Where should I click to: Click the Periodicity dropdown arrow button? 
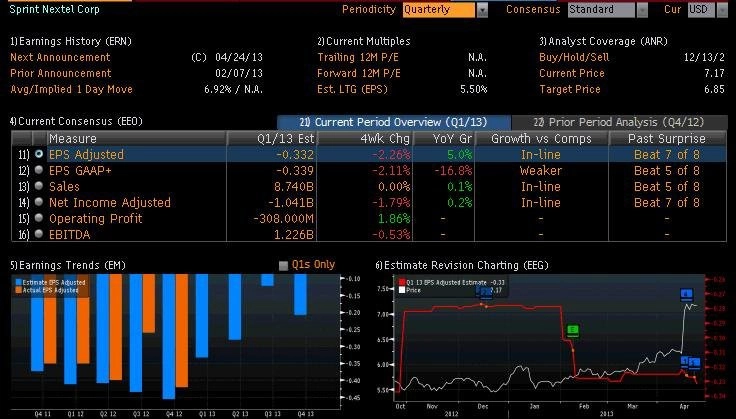click(x=482, y=10)
